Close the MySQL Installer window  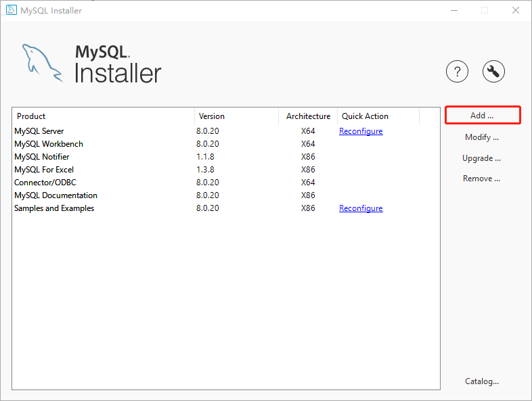click(x=516, y=11)
